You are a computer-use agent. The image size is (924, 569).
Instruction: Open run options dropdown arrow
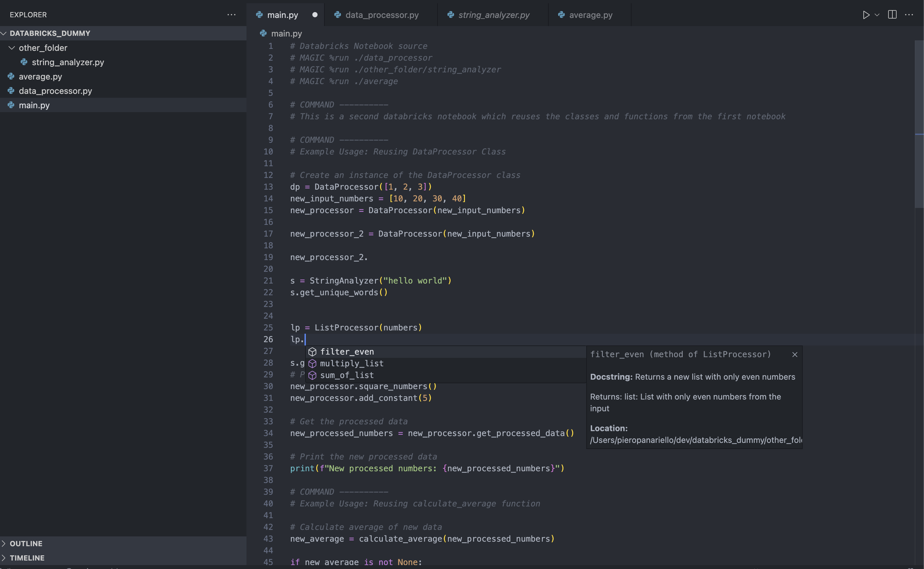point(877,15)
